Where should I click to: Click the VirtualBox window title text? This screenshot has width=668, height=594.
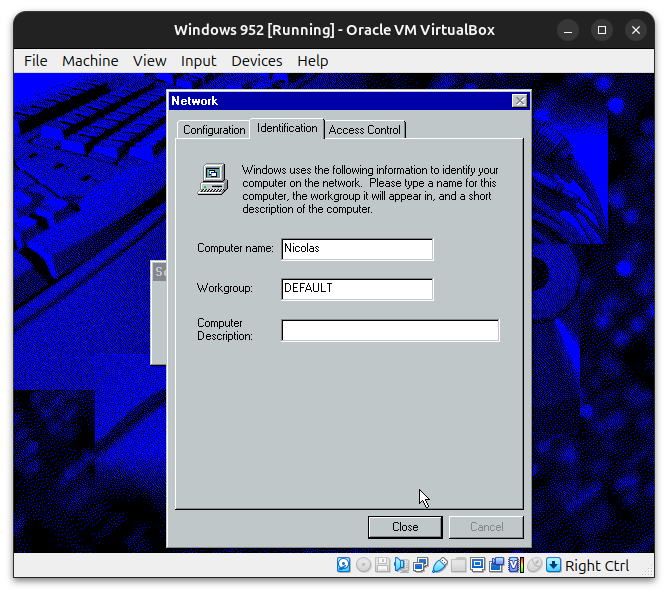334,30
